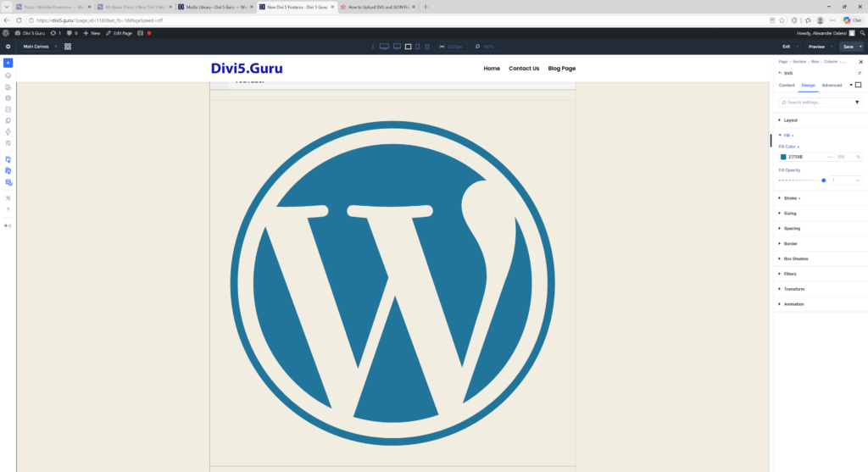The image size is (868, 472).
Task: Click the Divi5.Guru site logo
Action: point(247,68)
